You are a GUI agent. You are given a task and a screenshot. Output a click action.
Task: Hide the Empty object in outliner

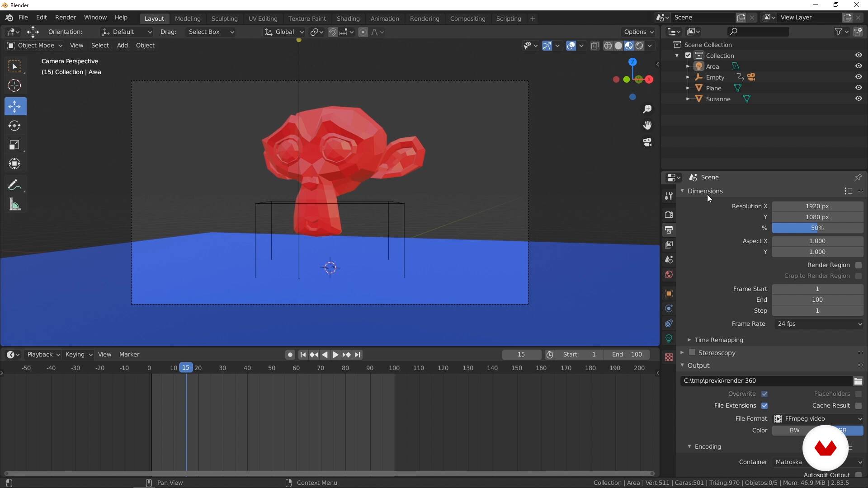858,77
